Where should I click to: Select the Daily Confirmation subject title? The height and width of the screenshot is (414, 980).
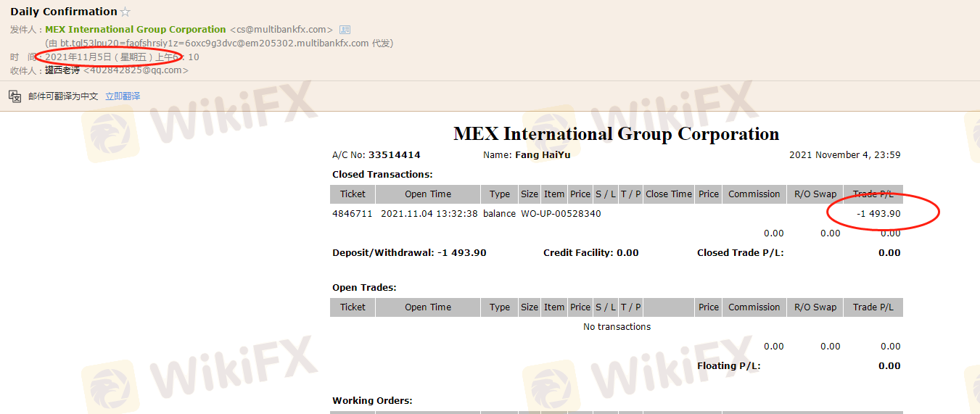pyautogui.click(x=64, y=12)
